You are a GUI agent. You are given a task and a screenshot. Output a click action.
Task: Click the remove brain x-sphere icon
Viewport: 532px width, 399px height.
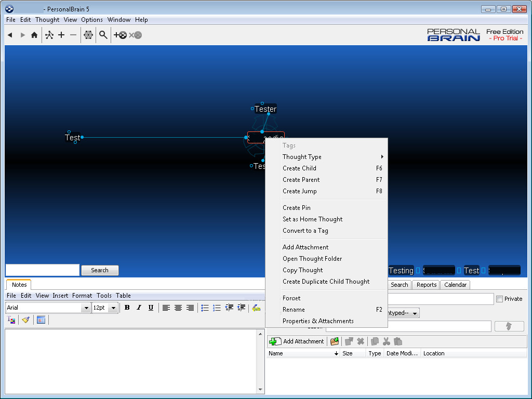click(136, 35)
